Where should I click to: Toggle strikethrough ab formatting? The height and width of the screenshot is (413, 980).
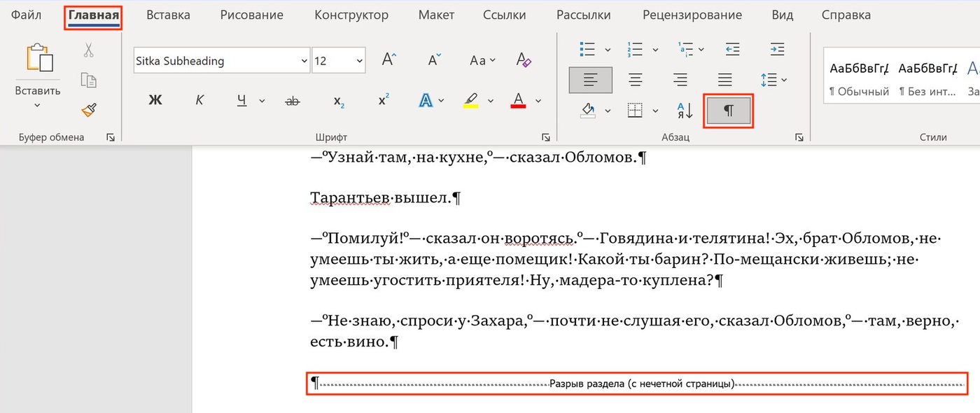point(293,101)
